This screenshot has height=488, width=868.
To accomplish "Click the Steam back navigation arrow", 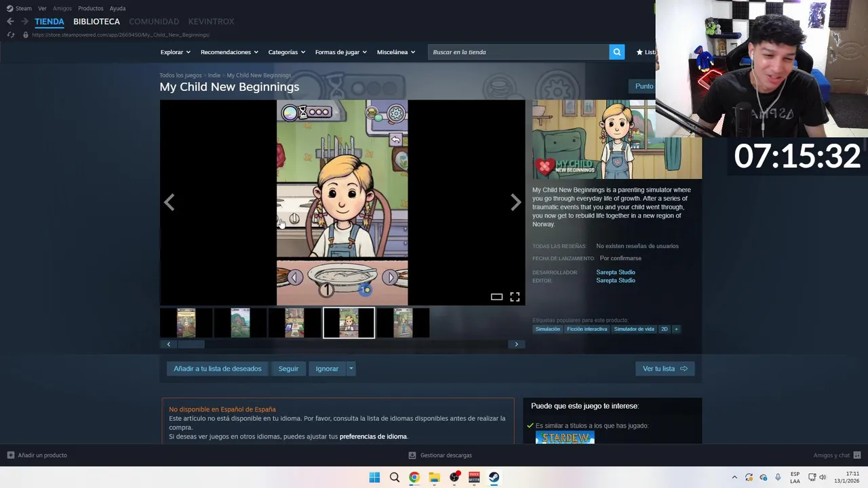I will tap(10, 22).
